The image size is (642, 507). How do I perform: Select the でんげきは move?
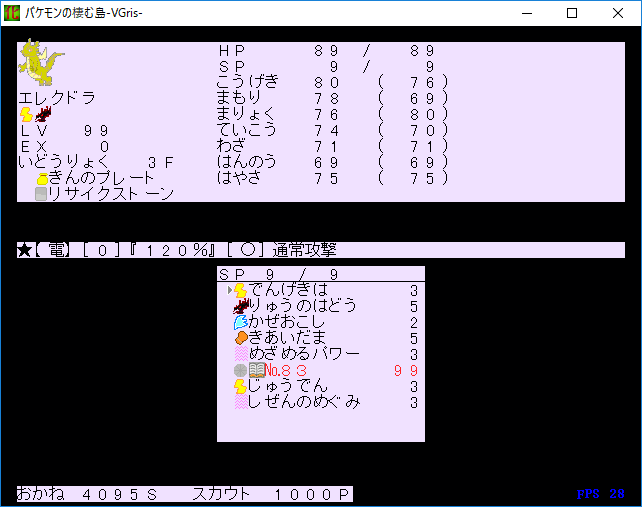click(x=321, y=290)
